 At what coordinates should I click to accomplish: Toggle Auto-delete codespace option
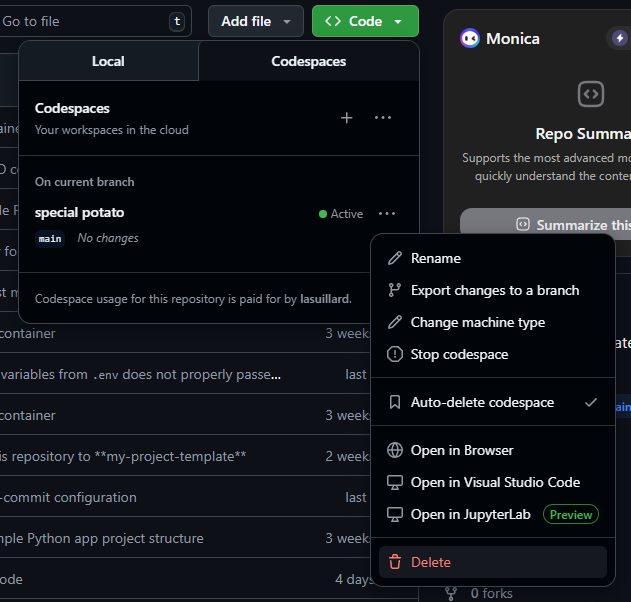point(492,402)
